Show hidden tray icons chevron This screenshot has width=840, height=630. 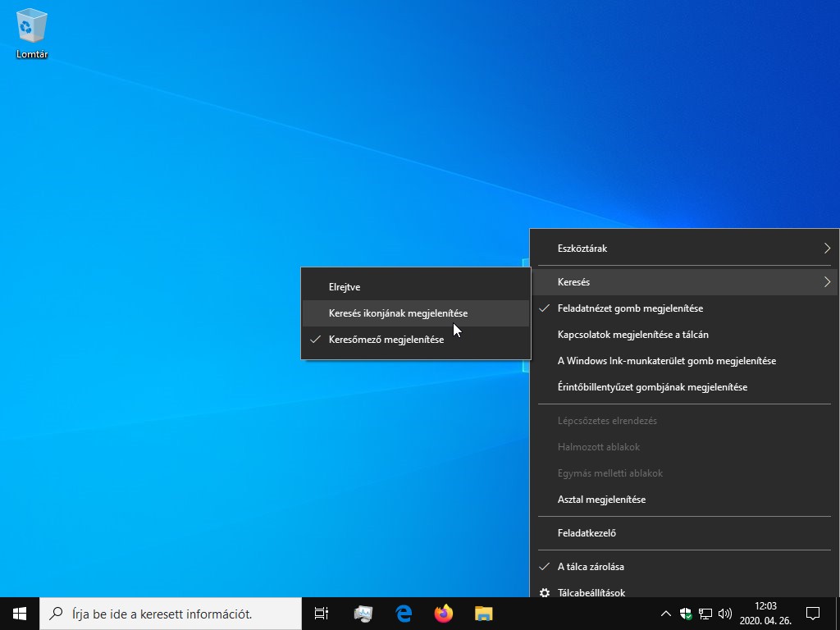point(665,614)
